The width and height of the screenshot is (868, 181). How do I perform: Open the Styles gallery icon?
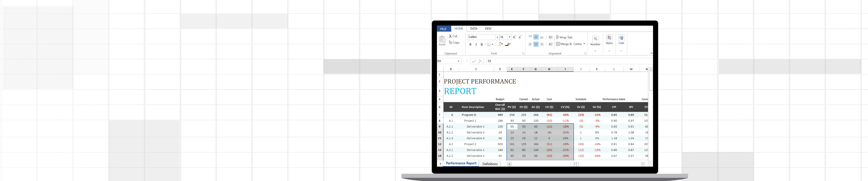coord(609,38)
